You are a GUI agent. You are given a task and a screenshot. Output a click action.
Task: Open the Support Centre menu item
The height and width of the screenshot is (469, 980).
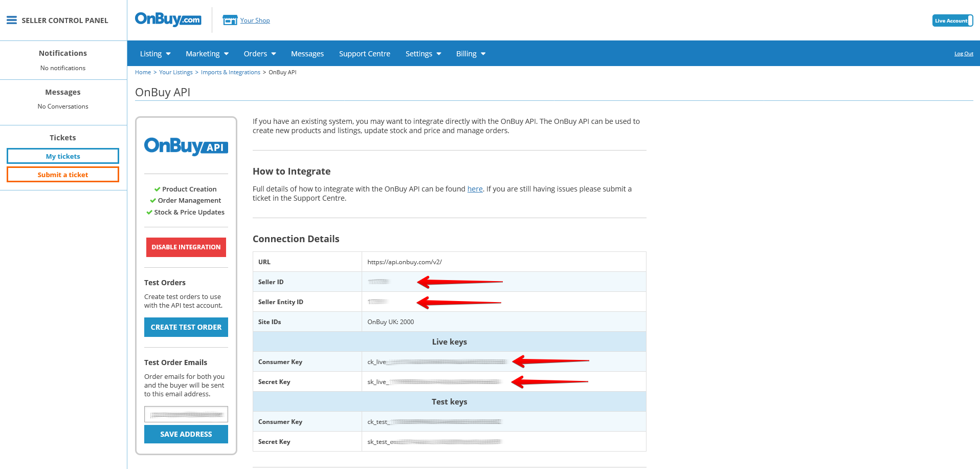click(x=364, y=54)
